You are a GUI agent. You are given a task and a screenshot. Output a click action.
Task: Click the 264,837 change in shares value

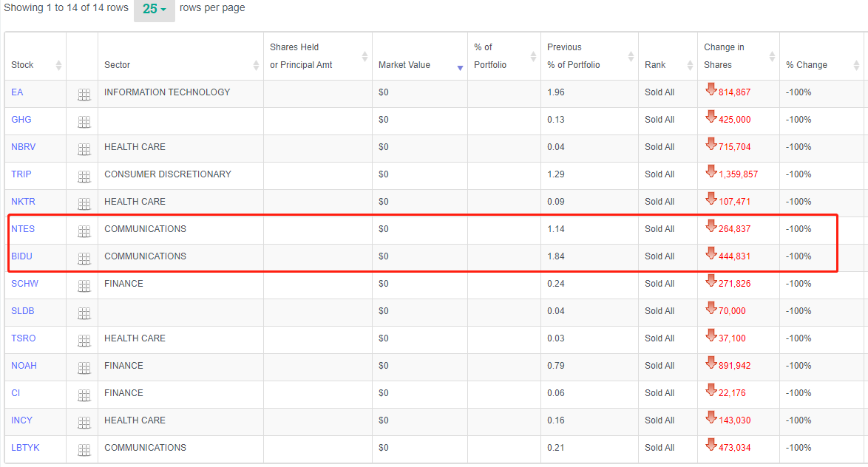[x=735, y=229]
